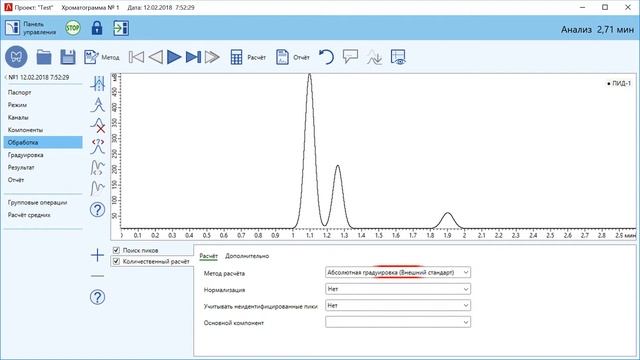This screenshot has width=640, height=360.
Task: Select the identify peak question tool
Action: coord(98,146)
